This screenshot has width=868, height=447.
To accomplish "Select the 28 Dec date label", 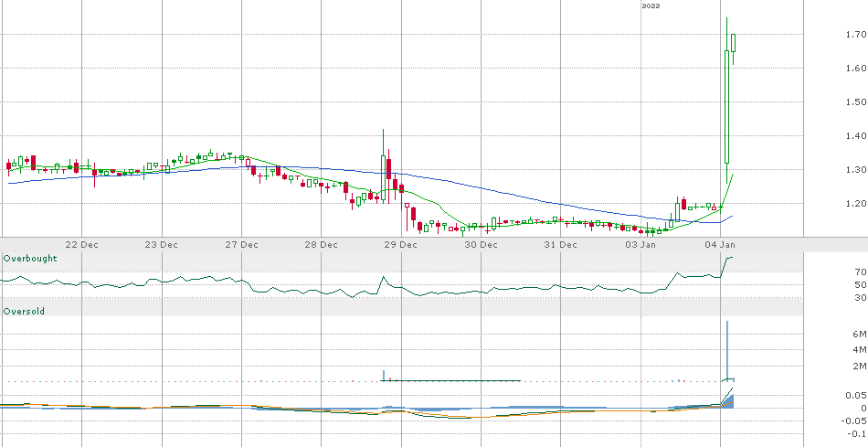I will point(321,245).
